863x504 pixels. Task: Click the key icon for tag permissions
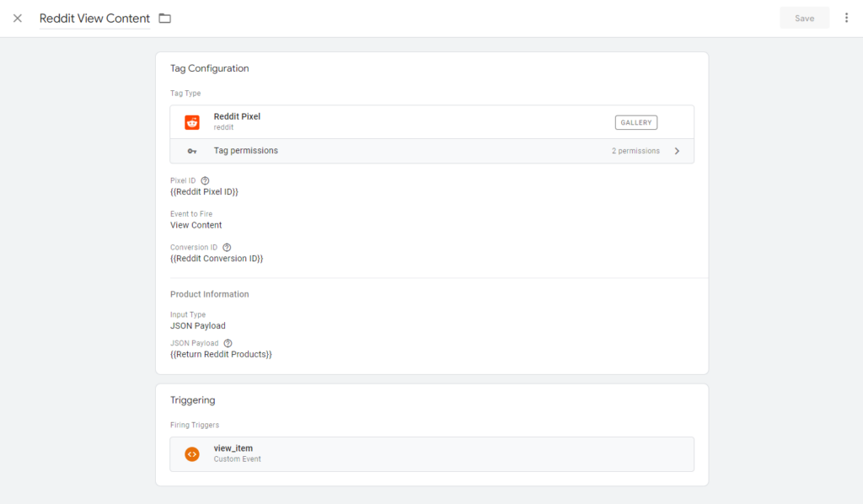(192, 151)
